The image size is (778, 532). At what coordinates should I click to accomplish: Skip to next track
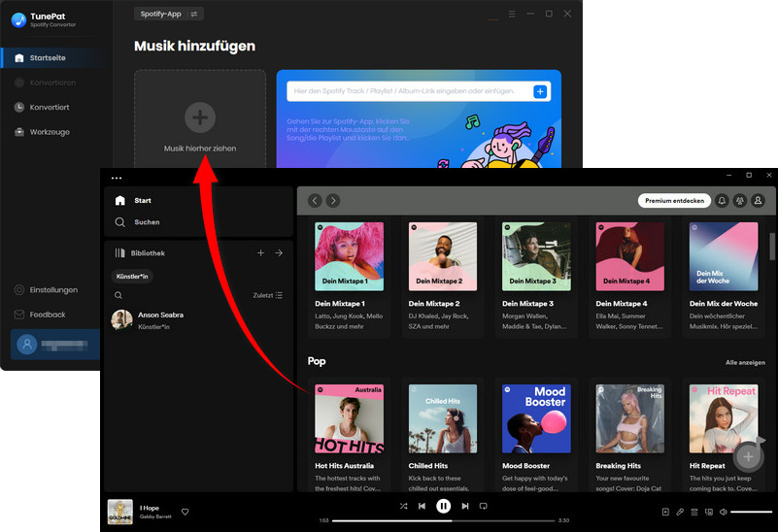(x=465, y=506)
